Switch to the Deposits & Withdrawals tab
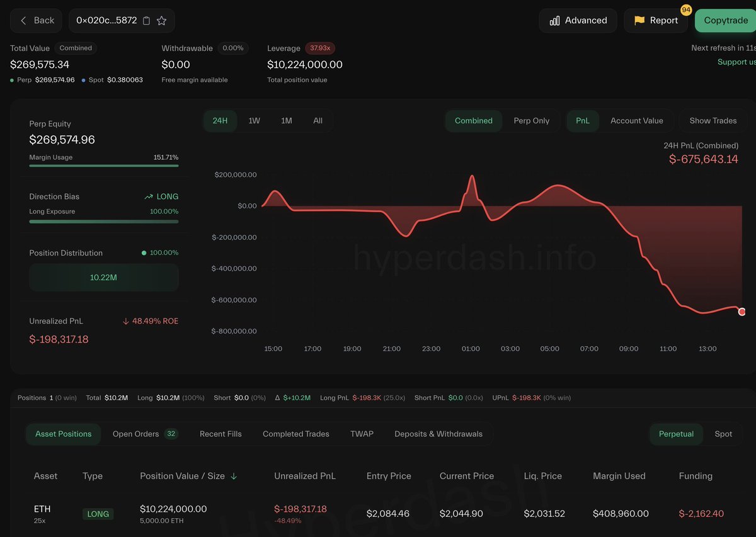 coord(438,434)
